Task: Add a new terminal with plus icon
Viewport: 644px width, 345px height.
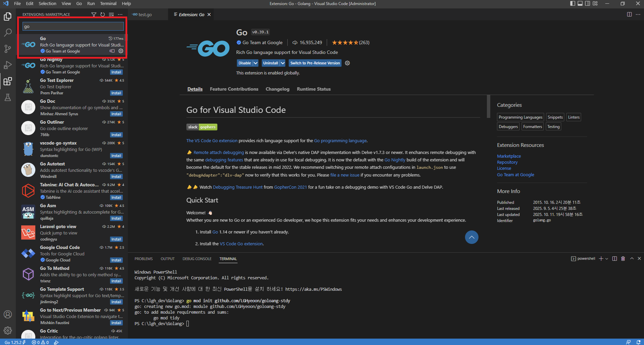Action: point(601,259)
